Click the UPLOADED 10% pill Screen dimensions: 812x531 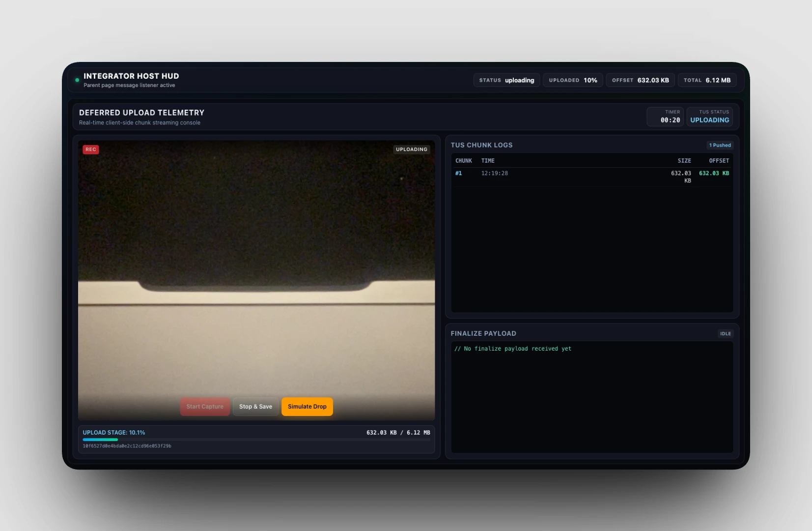click(x=573, y=80)
